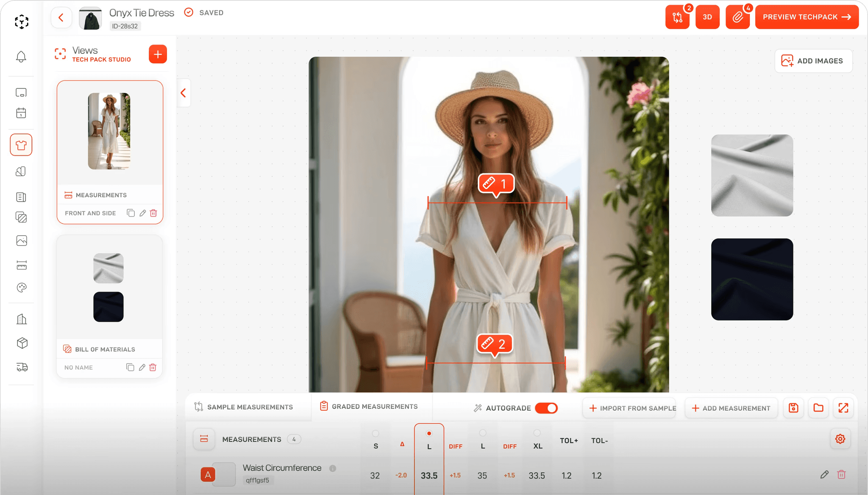This screenshot has height=495, width=868.
Task: Select the XL size radio button
Action: pyautogui.click(x=537, y=433)
